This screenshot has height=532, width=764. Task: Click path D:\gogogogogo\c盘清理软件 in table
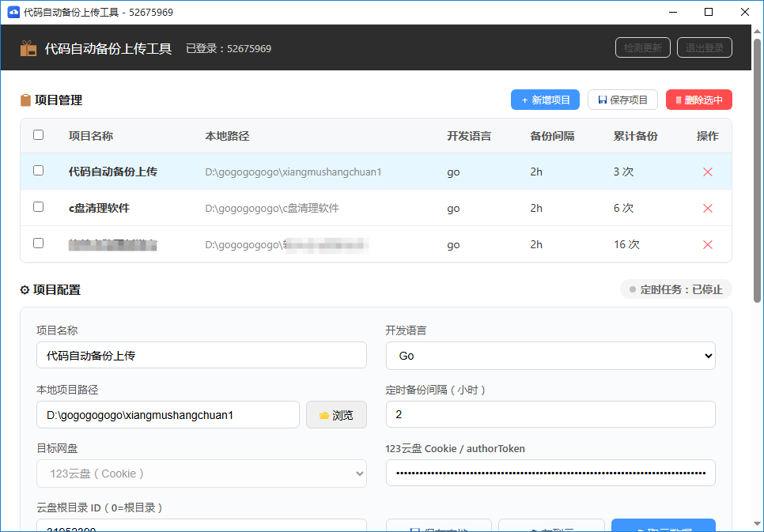click(272, 209)
